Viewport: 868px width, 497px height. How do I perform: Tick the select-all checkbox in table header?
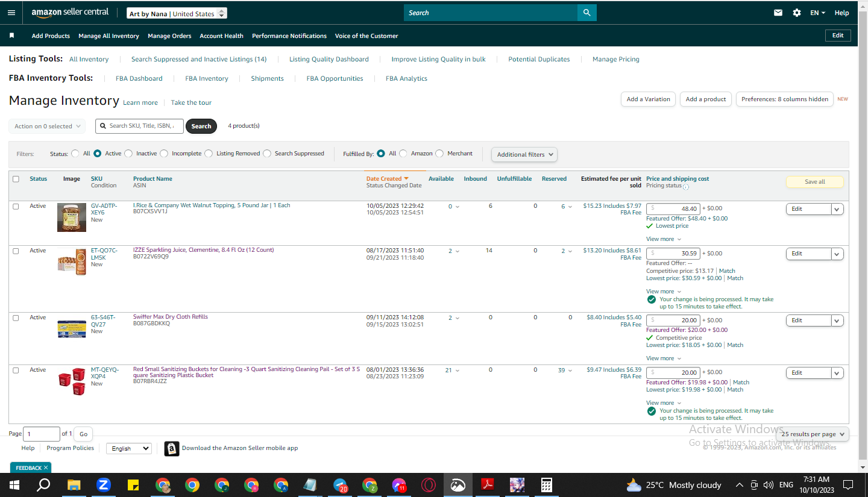pyautogui.click(x=16, y=179)
